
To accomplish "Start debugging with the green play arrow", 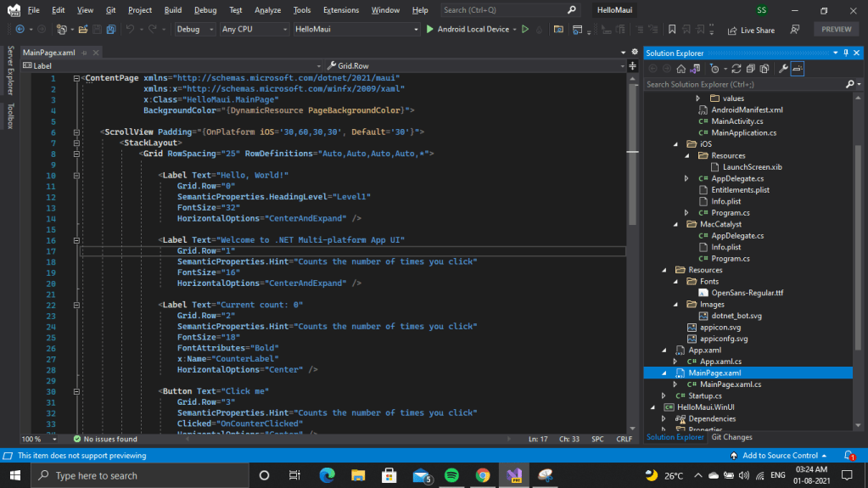I will pyautogui.click(x=430, y=30).
